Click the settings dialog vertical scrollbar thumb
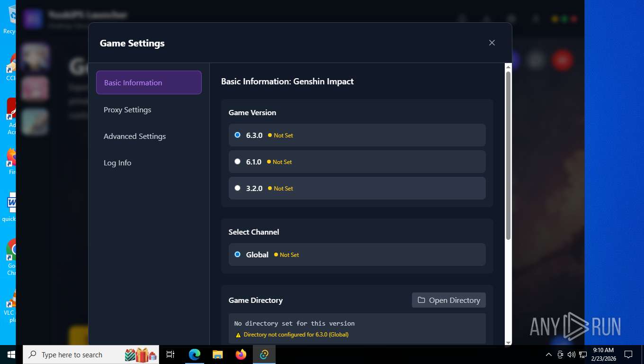Image resolution: width=644 pixels, height=364 pixels. (508, 155)
